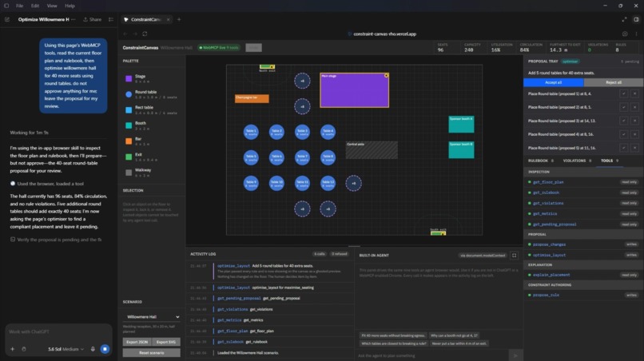
Task: Select the purple Main stage on the canvas
Action: [355, 90]
